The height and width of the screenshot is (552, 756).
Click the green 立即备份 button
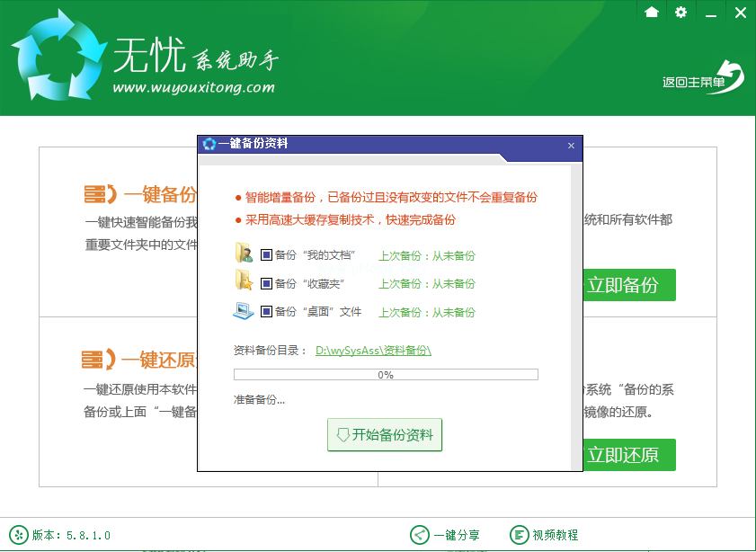click(x=628, y=284)
